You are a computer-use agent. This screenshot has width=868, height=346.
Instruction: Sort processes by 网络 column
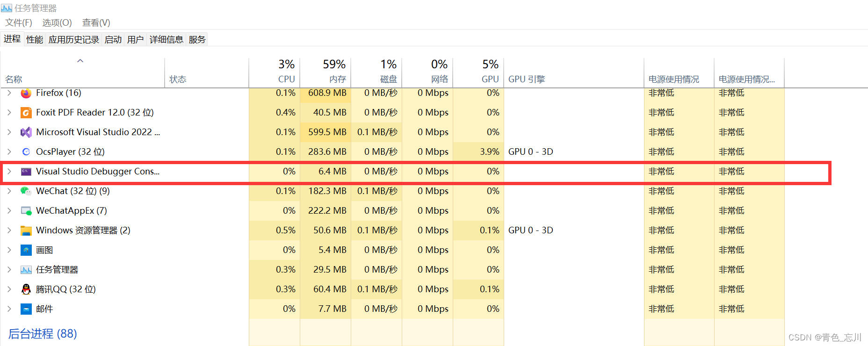coord(427,72)
